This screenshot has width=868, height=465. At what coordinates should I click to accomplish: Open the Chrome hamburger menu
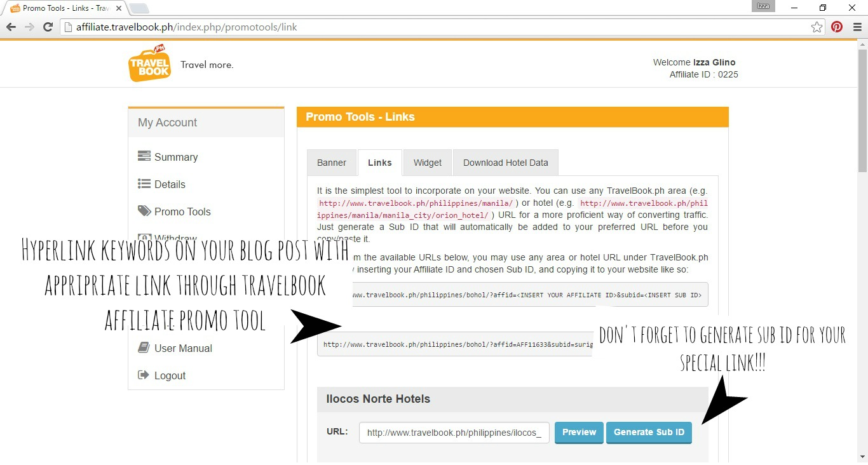pos(857,27)
